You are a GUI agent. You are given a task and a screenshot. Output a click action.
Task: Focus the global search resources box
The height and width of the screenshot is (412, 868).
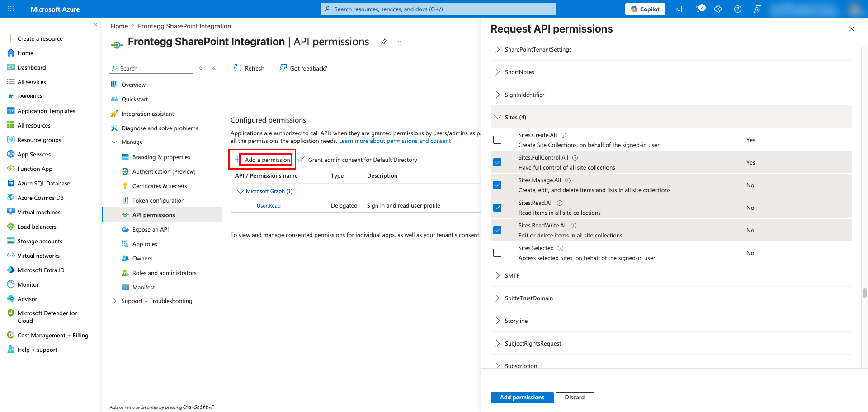[x=439, y=9]
